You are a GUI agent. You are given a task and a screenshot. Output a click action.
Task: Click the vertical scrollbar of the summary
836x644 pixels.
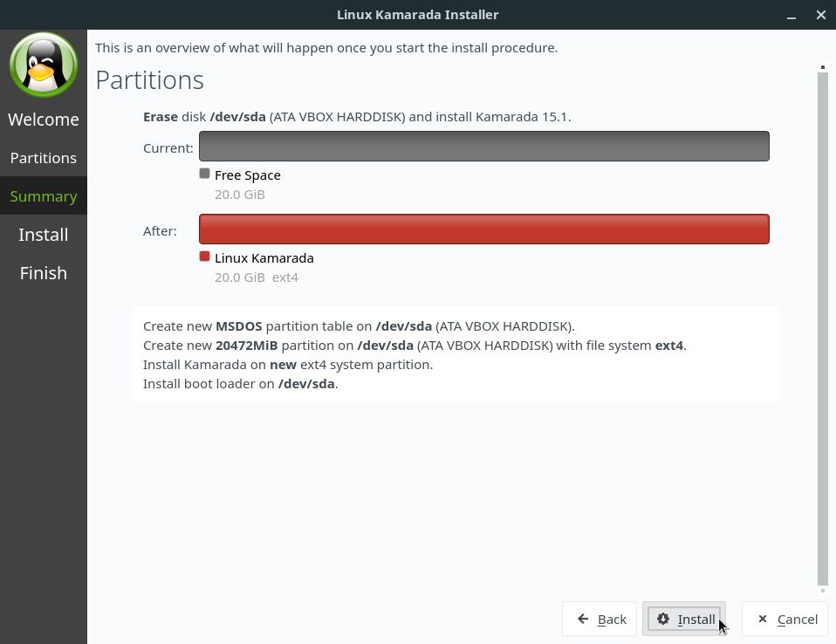click(822, 327)
